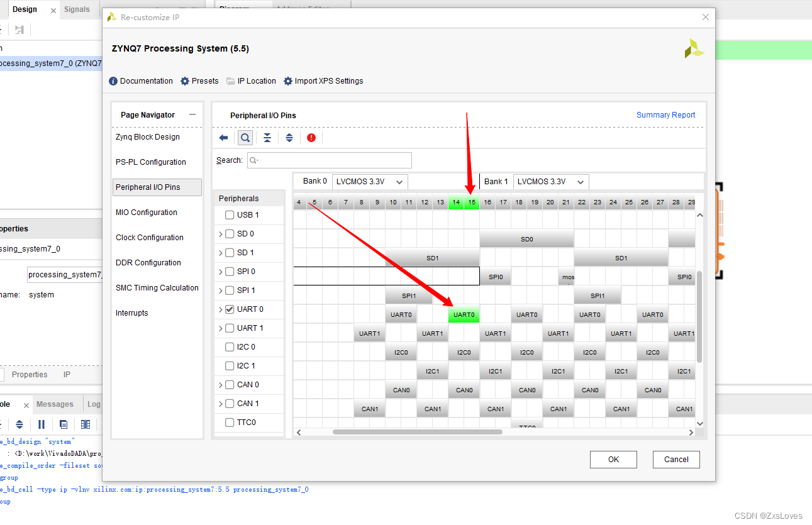This screenshot has height=525, width=812.
Task: Open the Bank 1 voltage dropdown
Action: 551,182
